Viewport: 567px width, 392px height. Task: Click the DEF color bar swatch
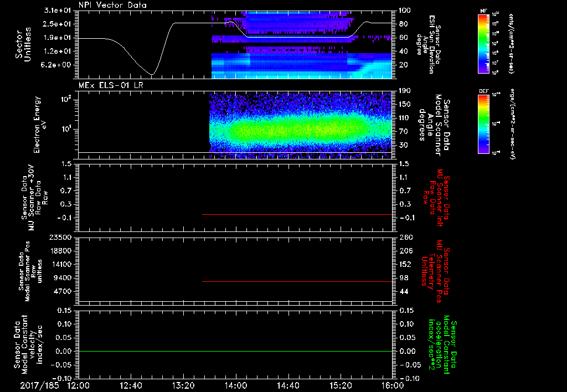(x=483, y=124)
